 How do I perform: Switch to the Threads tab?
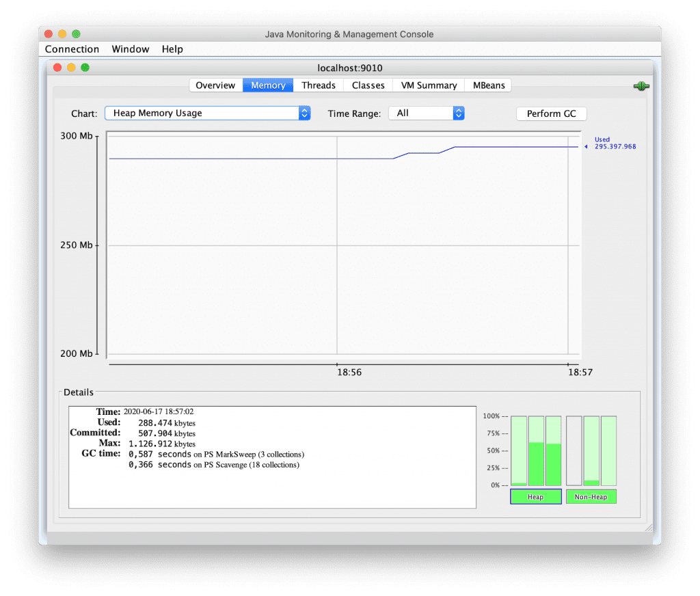[319, 85]
